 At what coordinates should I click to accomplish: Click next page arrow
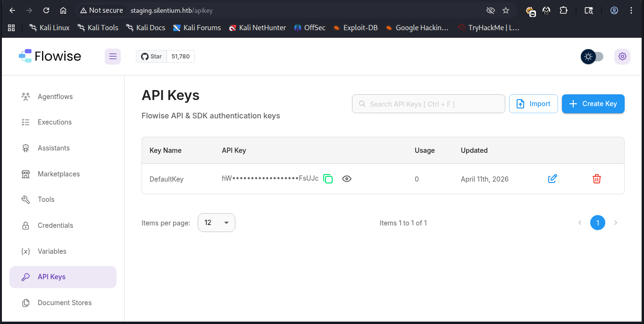pos(616,223)
